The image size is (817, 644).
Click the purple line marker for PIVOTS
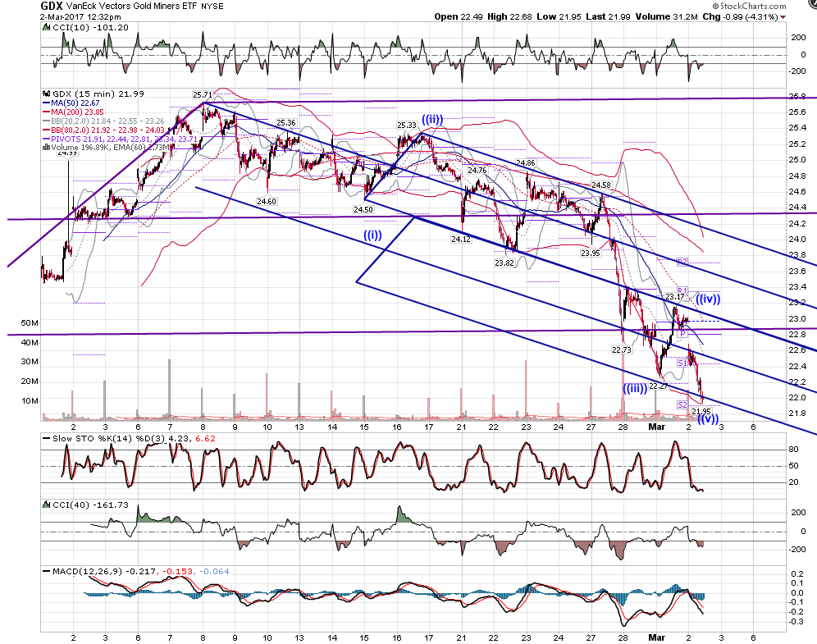click(47, 139)
